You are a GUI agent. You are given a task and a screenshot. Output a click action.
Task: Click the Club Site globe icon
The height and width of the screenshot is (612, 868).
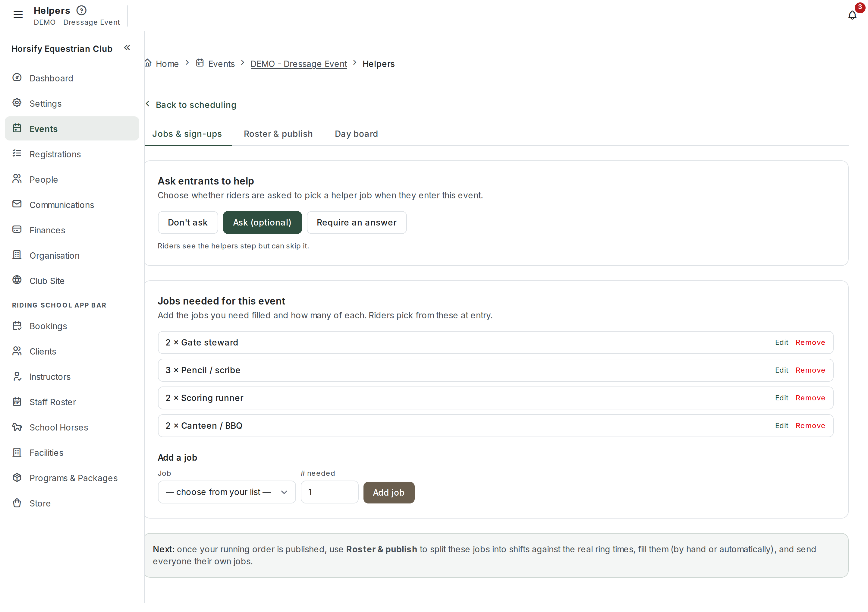[x=17, y=280]
